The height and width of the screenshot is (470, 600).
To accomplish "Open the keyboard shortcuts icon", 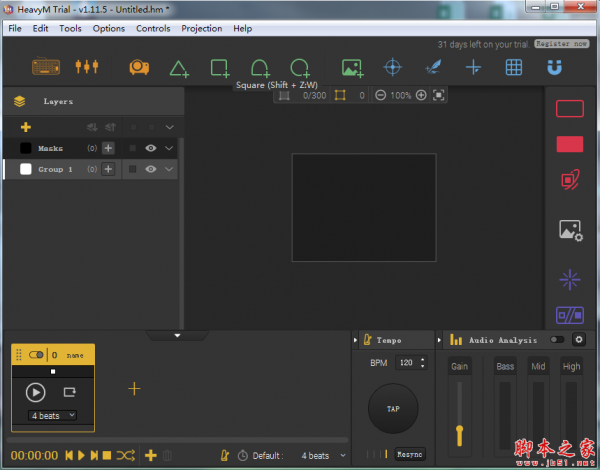I will point(46,67).
